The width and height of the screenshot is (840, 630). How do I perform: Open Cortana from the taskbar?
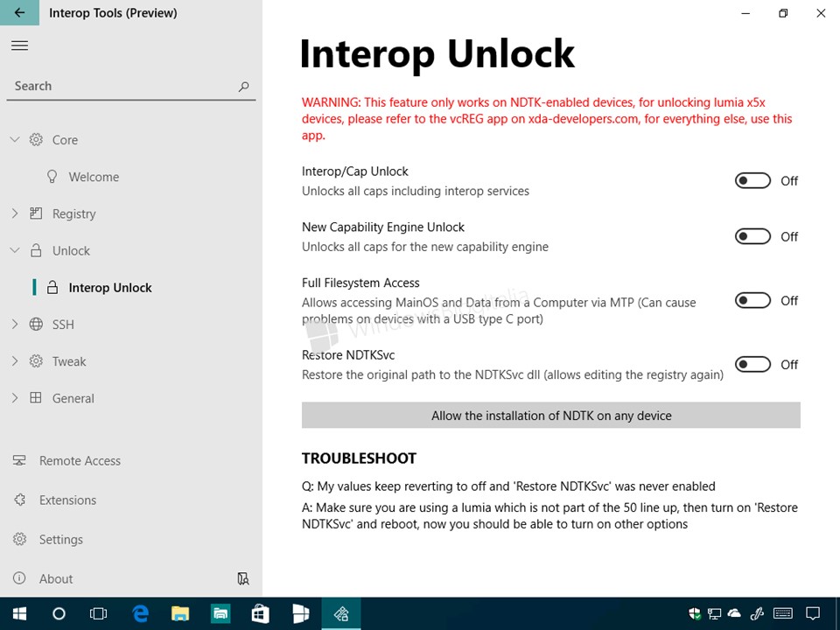tap(59, 613)
